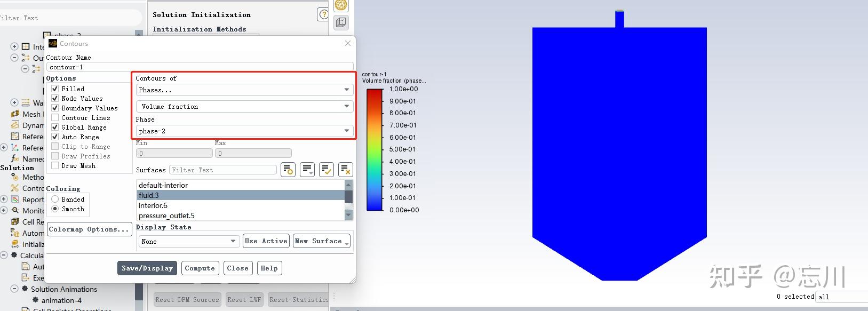Uncheck the Filled option
868x311 pixels.
55,89
